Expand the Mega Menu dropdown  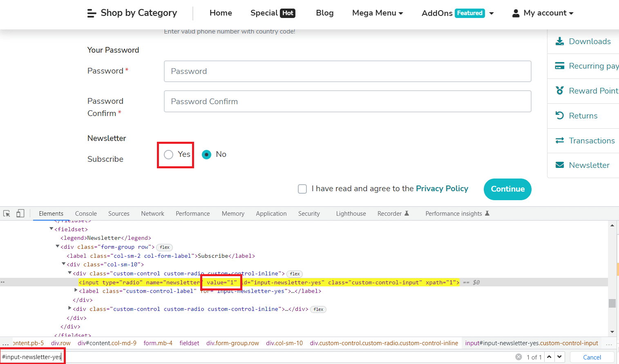[377, 13]
